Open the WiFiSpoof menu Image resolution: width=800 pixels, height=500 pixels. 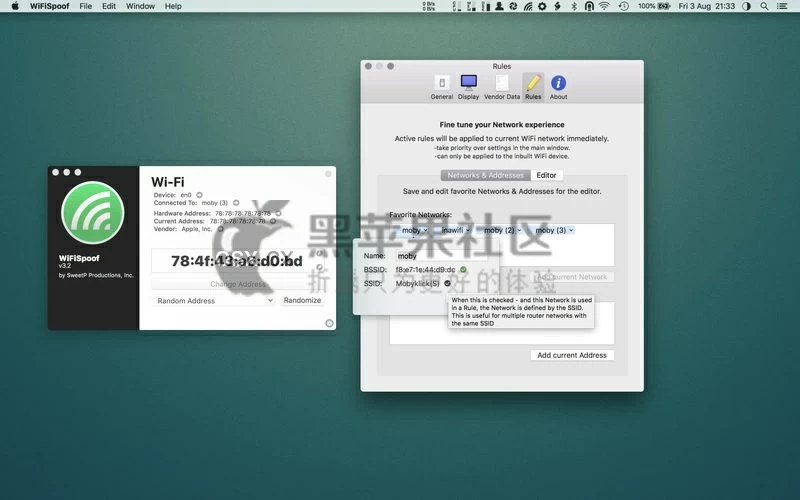tap(49, 6)
